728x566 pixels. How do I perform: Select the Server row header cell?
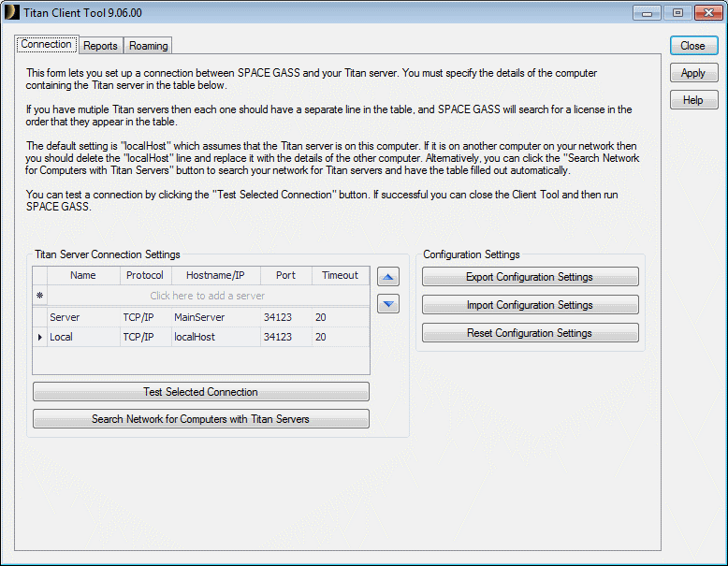[40, 317]
